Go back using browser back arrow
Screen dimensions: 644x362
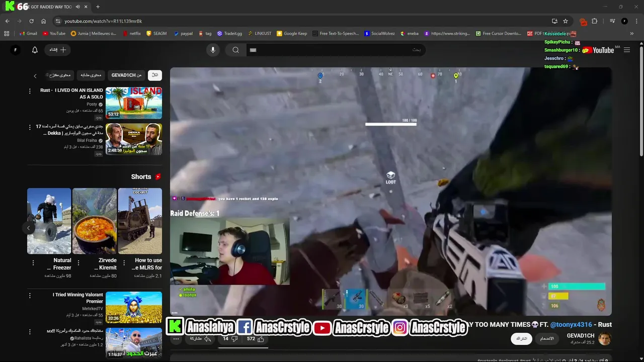coord(7,21)
